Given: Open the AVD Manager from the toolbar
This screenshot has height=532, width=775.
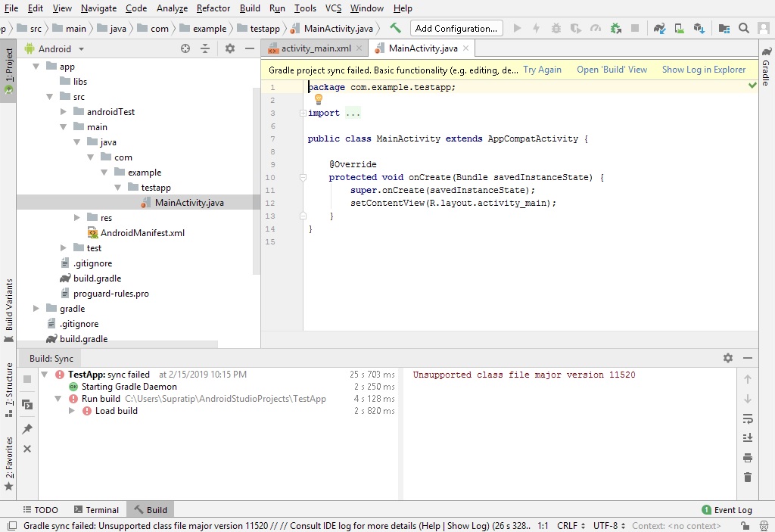Looking at the screenshot, I should 679,28.
